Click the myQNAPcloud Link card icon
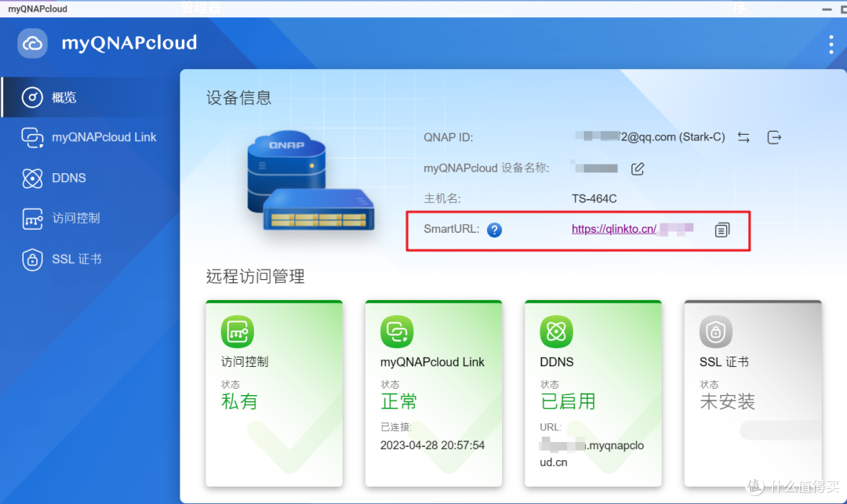This screenshot has width=847, height=504. click(397, 332)
